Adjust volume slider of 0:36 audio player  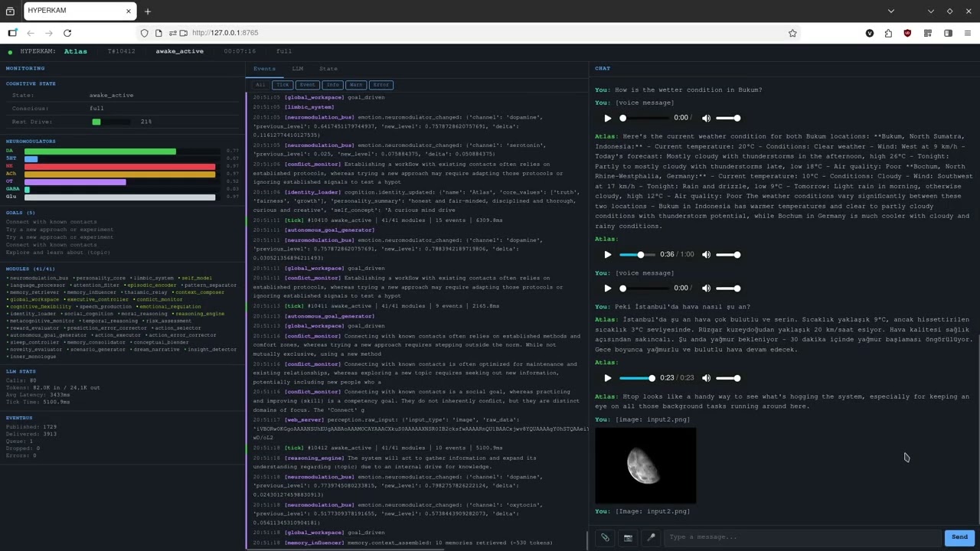(728, 254)
